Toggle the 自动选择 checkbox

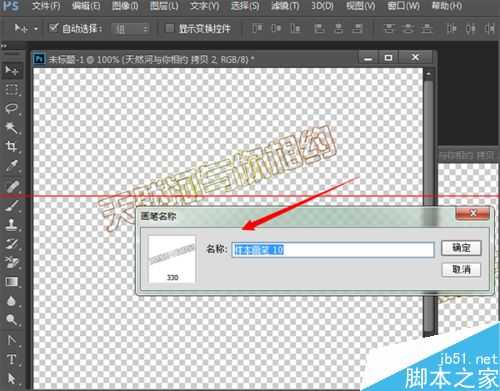tap(53, 28)
